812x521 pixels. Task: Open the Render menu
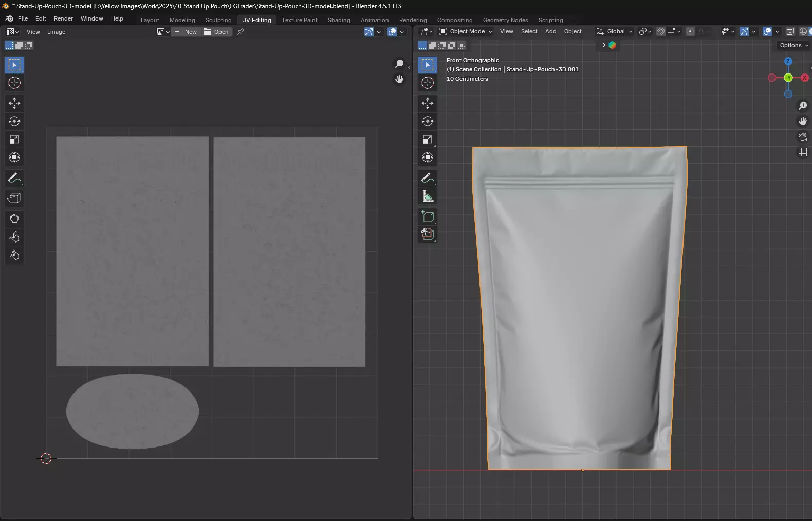(63, 18)
